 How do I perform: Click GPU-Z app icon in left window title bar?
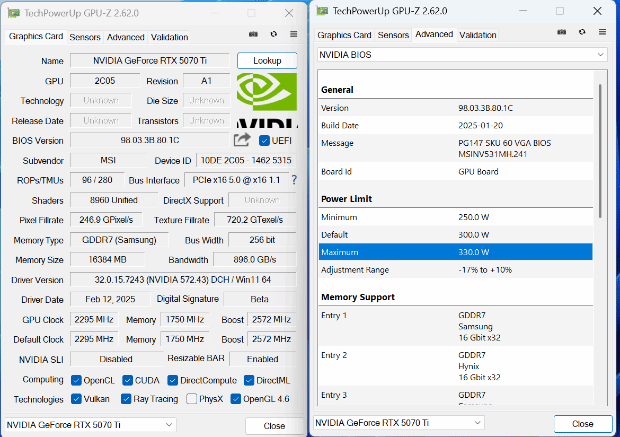click(x=14, y=13)
